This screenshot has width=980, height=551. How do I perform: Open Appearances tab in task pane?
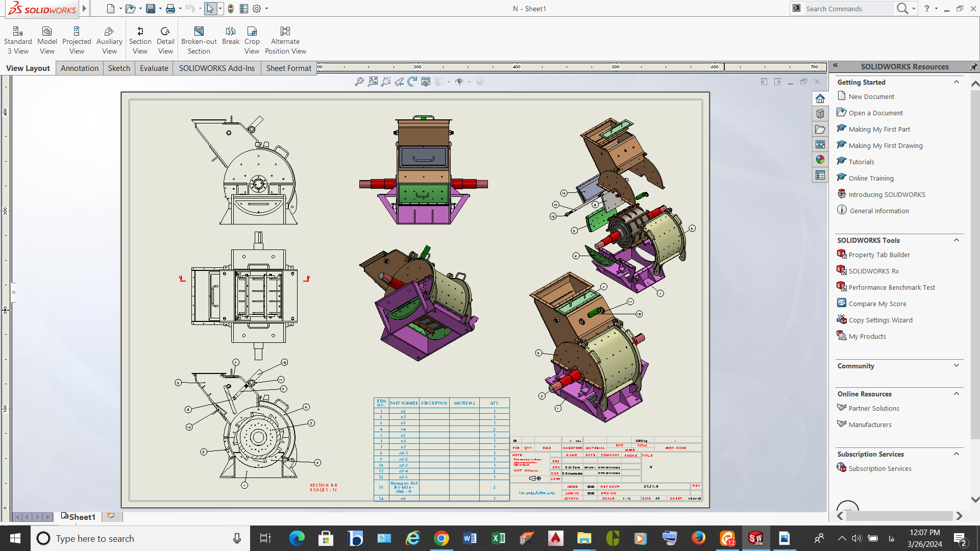pyautogui.click(x=820, y=160)
